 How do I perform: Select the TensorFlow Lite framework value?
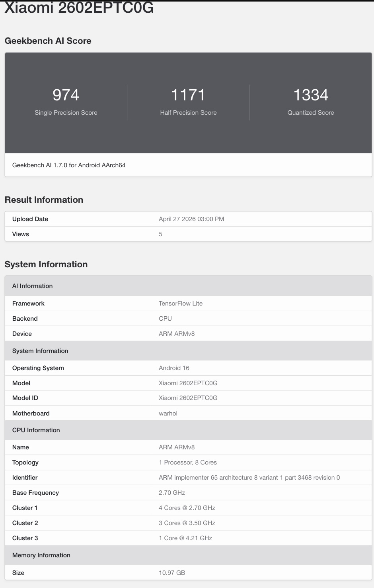click(181, 304)
